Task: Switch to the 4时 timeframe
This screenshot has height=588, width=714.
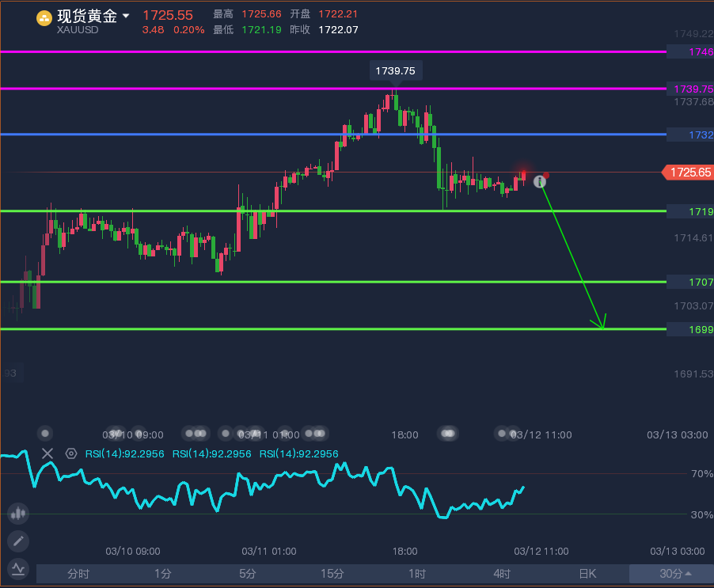Action: (x=502, y=574)
